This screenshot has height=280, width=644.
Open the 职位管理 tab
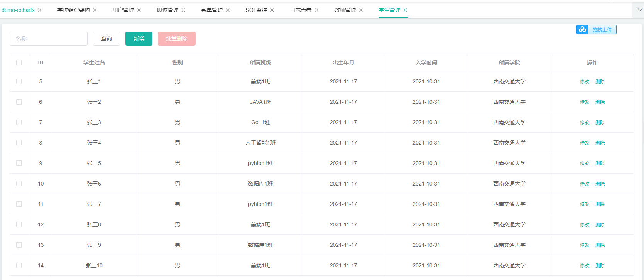tap(167, 10)
